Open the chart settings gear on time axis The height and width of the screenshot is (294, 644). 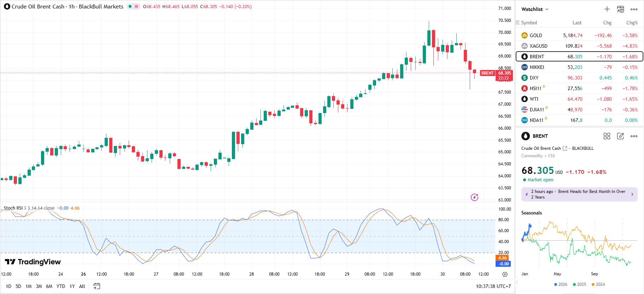505,274
